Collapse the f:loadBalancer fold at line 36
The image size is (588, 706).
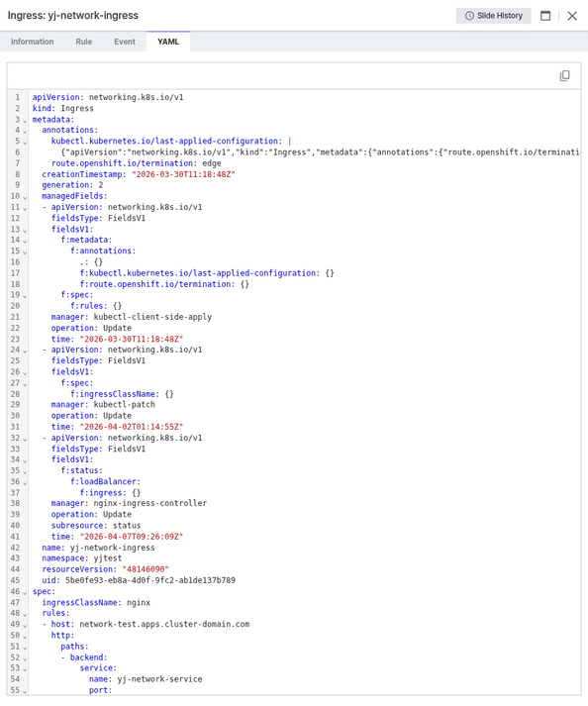[x=25, y=482]
